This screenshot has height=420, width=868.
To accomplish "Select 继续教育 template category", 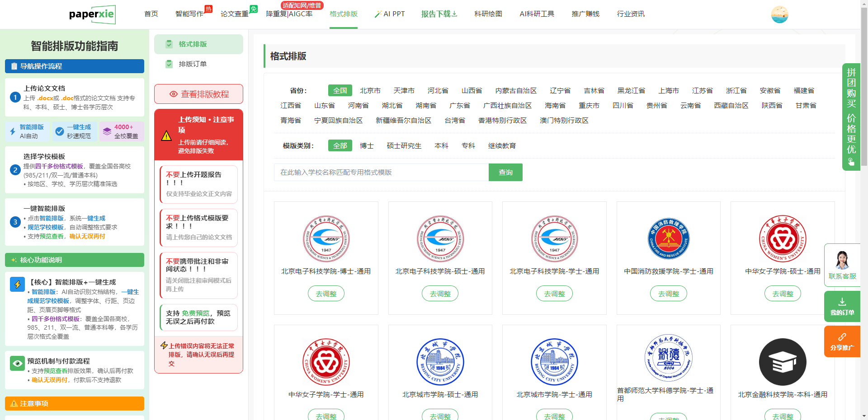I will tap(502, 146).
